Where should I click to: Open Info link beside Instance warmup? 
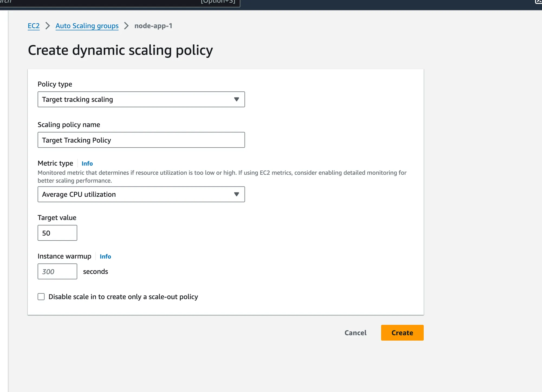105,256
